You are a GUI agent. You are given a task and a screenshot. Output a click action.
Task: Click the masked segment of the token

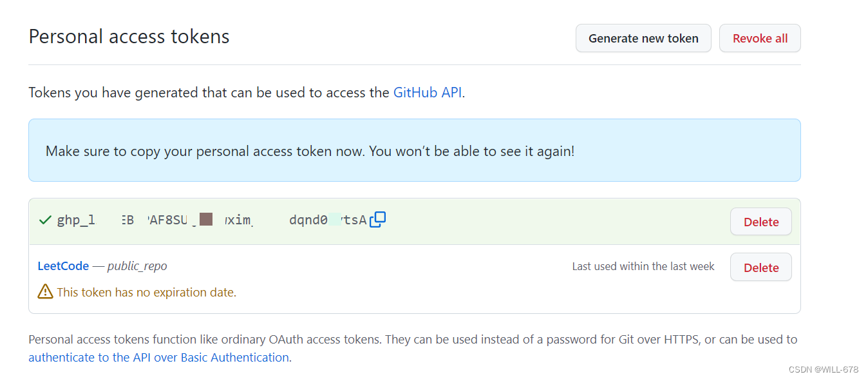[x=205, y=219]
